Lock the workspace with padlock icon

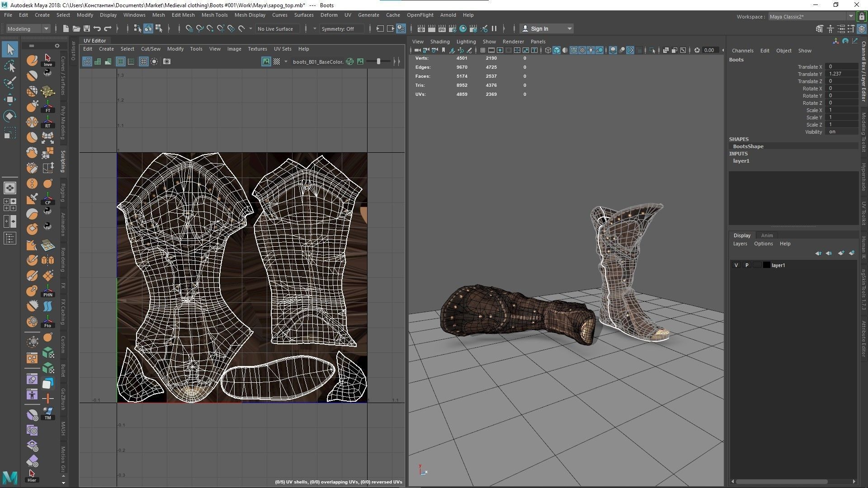tap(862, 16)
